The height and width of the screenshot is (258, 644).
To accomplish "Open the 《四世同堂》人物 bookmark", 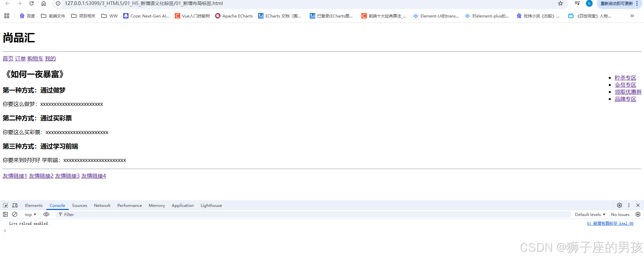I will [x=589, y=16].
